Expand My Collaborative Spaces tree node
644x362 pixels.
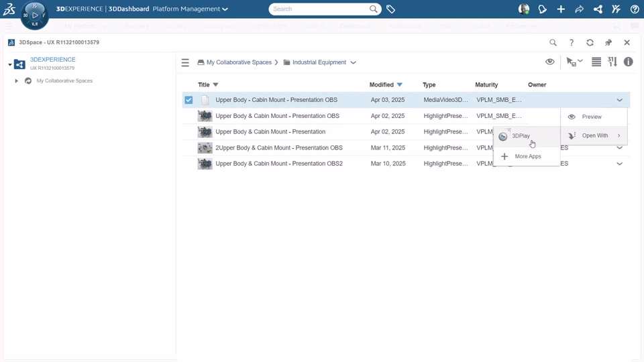pos(16,81)
